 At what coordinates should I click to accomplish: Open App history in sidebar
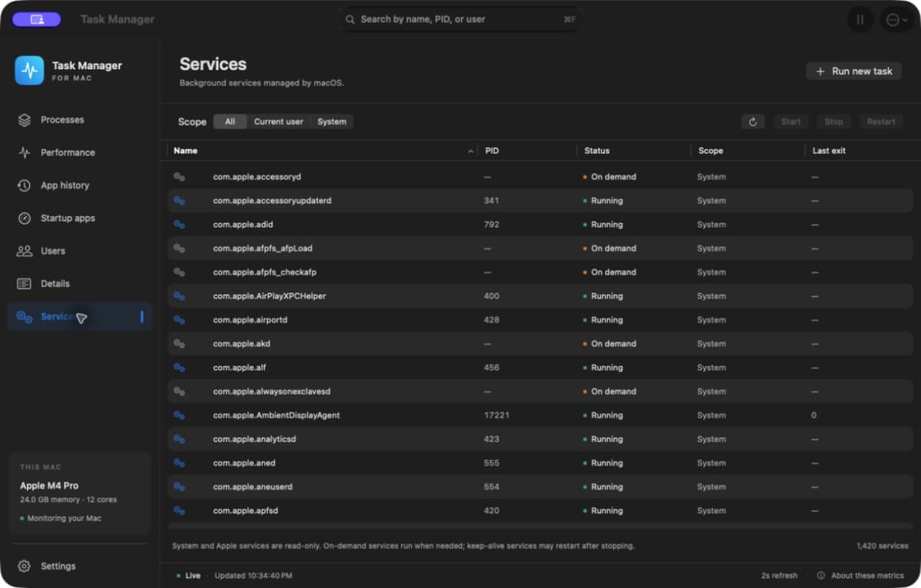tap(80, 185)
